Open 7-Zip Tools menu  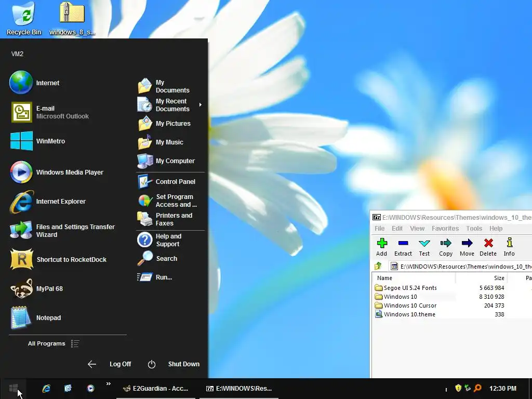pyautogui.click(x=474, y=229)
